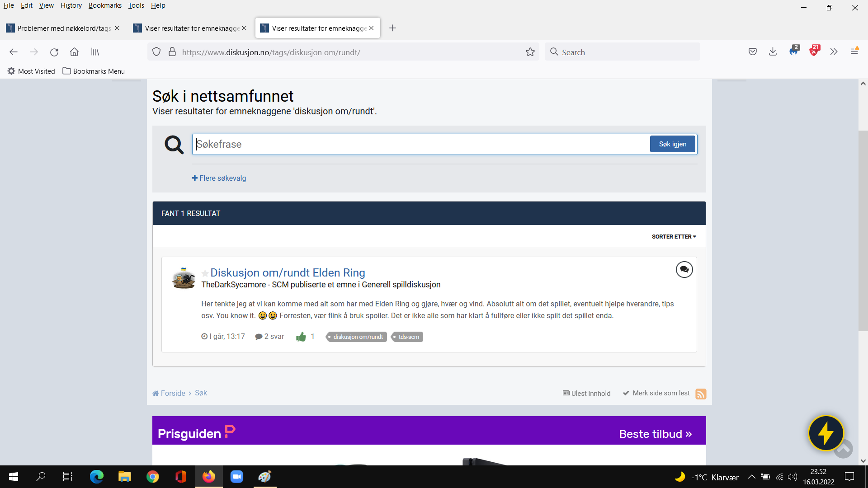
Task: Click the green thumbs-up reaction icon
Action: [301, 337]
